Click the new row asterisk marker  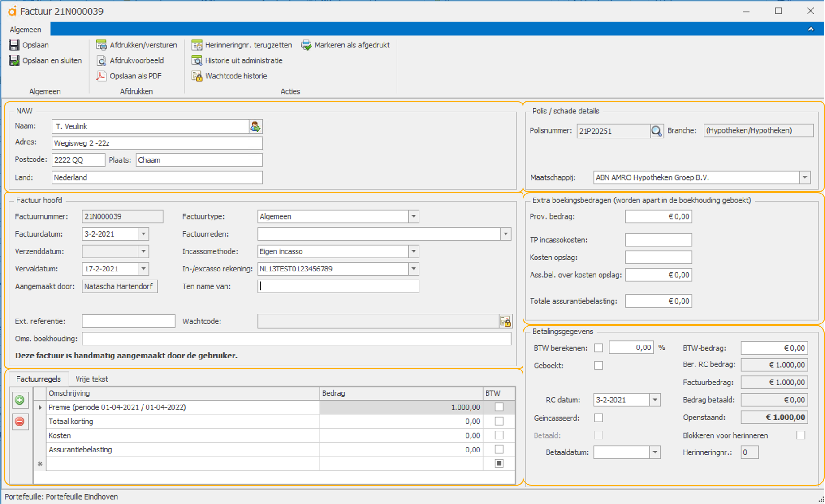pos(40,464)
